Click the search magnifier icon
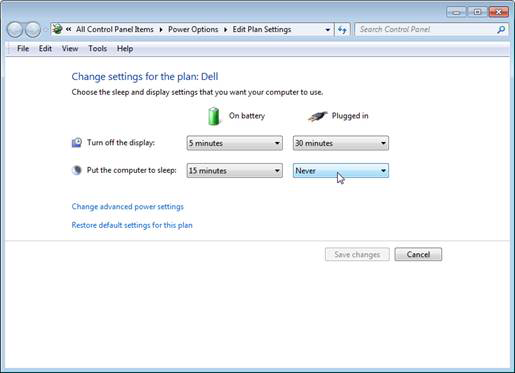515x373 pixels. (501, 30)
